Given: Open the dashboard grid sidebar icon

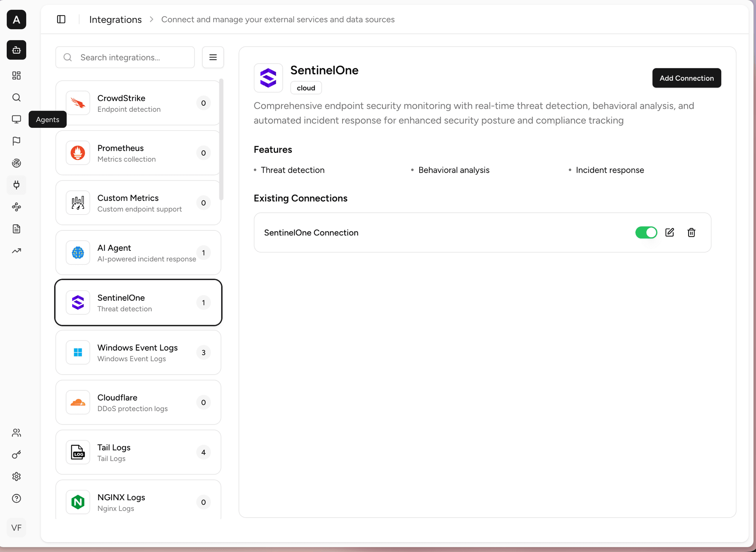Looking at the screenshot, I should coord(16,76).
